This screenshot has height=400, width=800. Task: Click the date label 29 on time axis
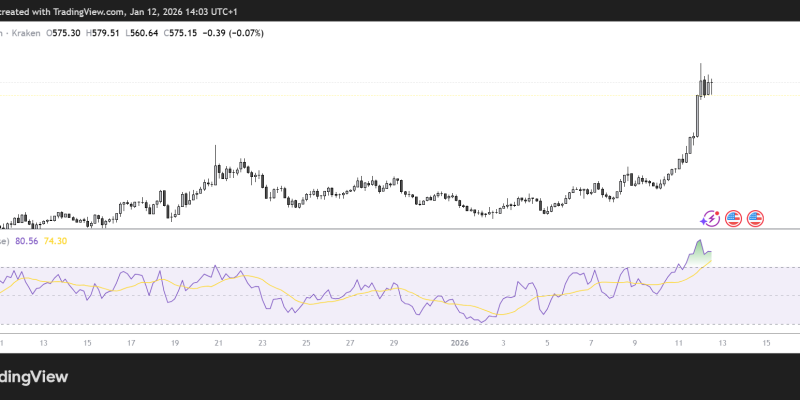point(394,342)
